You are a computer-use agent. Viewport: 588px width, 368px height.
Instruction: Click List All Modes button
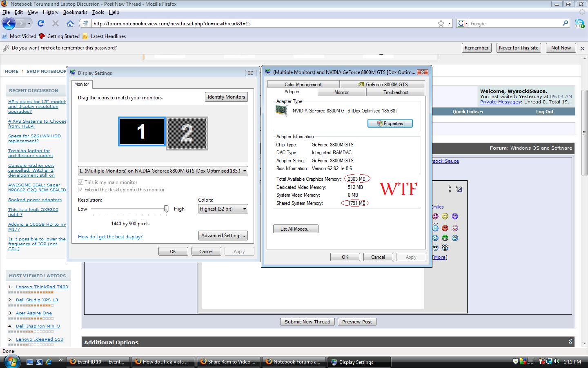[296, 229]
